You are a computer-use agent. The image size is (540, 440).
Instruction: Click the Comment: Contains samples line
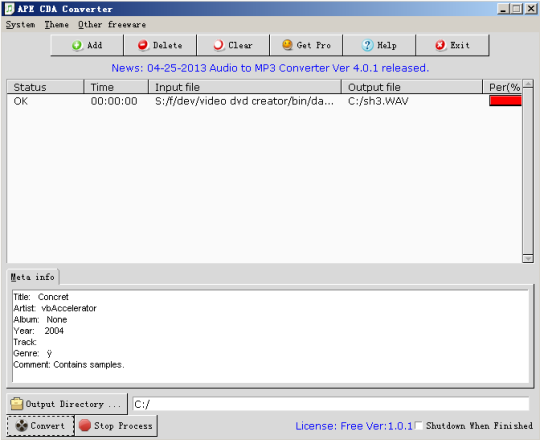click(69, 365)
